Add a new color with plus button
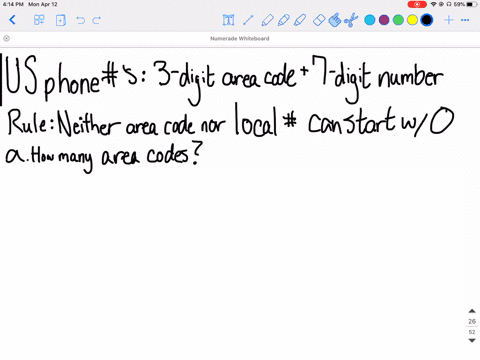 point(449,20)
